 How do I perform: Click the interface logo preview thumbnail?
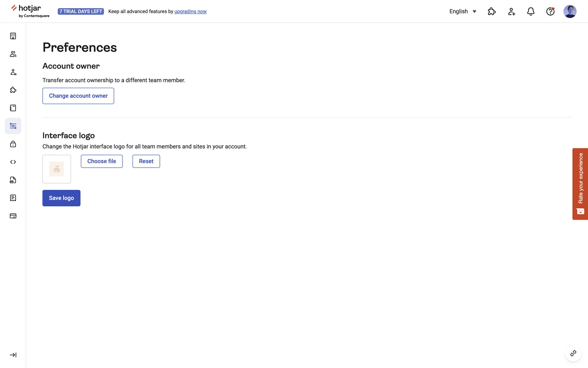pos(57,169)
